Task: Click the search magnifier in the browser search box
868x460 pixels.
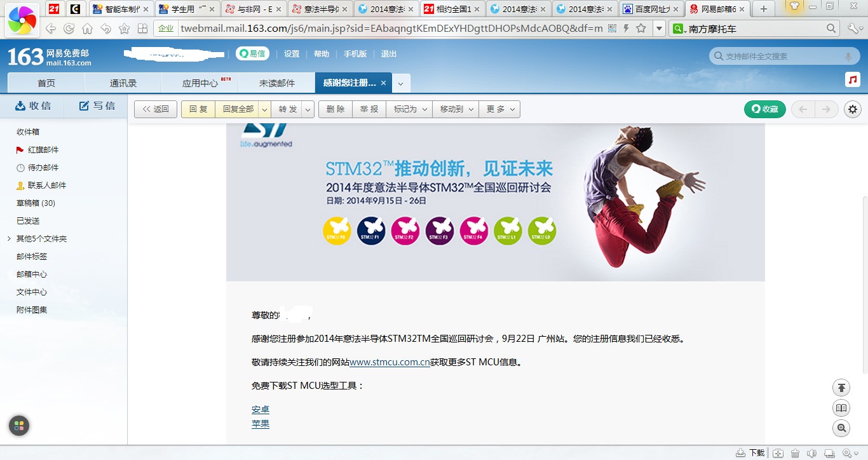Action: click(x=831, y=29)
